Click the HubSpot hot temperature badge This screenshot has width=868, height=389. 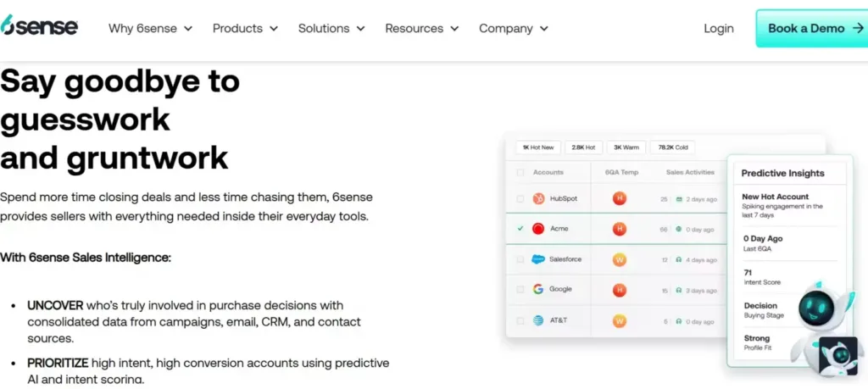click(620, 198)
